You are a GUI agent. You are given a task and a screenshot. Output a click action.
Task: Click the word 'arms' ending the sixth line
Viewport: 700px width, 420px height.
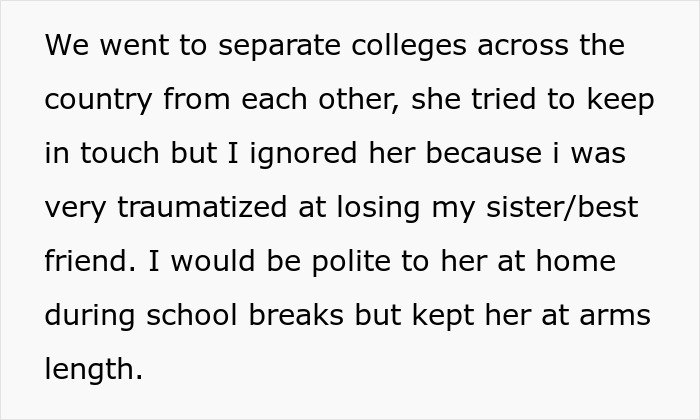coord(616,316)
